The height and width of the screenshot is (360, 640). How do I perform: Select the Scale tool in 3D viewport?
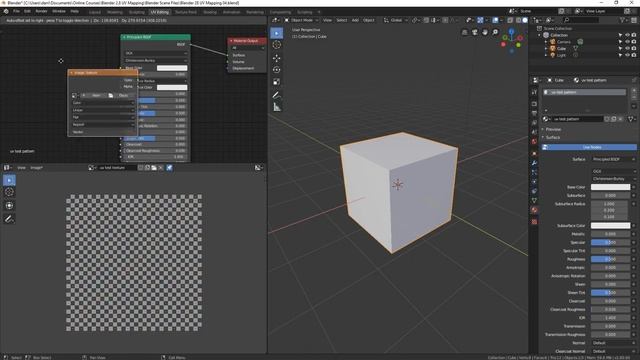tap(277, 82)
